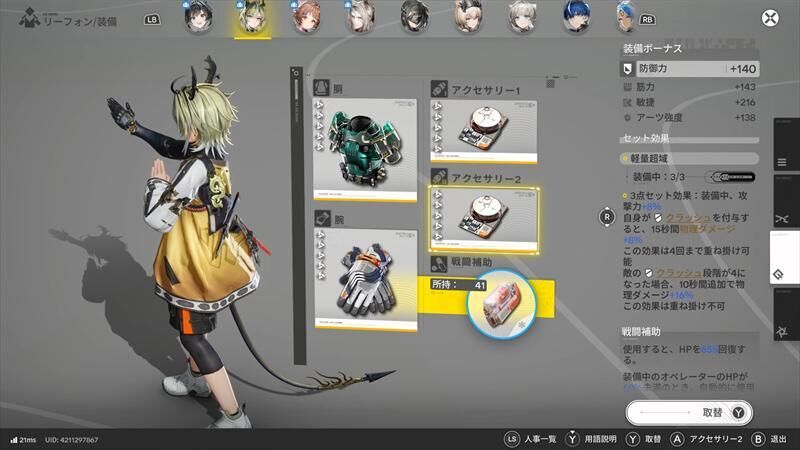This screenshot has width=800, height=450.
Task: Toggle the 装備中 3/3 set indicator
Action: pyautogui.click(x=730, y=177)
